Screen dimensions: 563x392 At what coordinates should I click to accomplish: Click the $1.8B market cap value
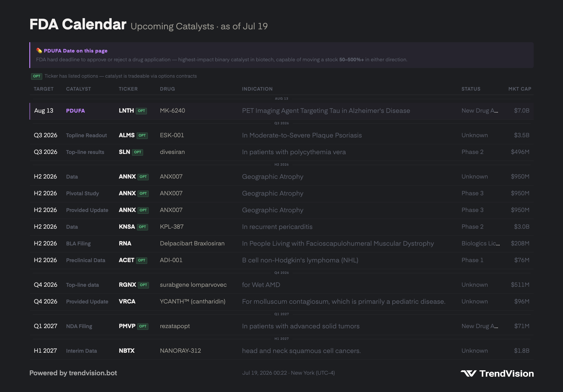point(522,351)
